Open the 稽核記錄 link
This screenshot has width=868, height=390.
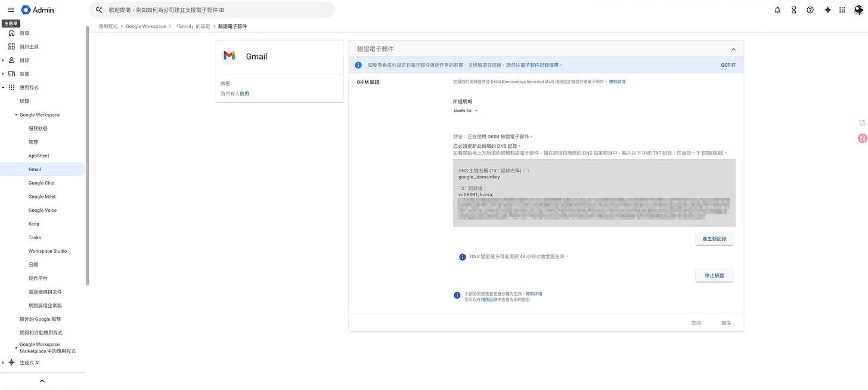click(488, 299)
